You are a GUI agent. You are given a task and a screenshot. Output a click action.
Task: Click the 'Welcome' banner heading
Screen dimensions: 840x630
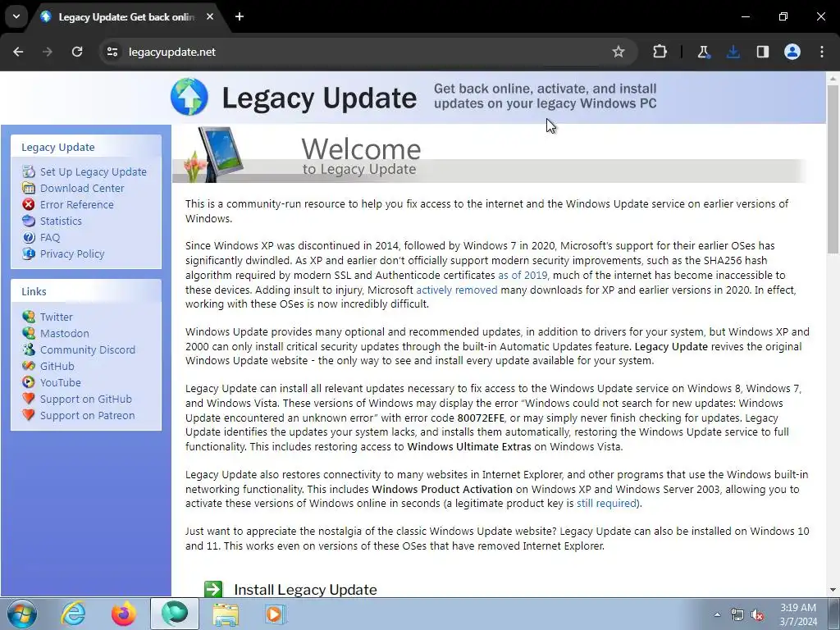click(361, 149)
